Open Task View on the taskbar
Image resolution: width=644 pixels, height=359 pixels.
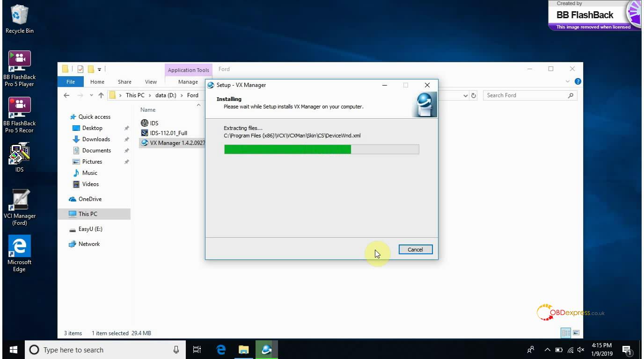(x=197, y=350)
